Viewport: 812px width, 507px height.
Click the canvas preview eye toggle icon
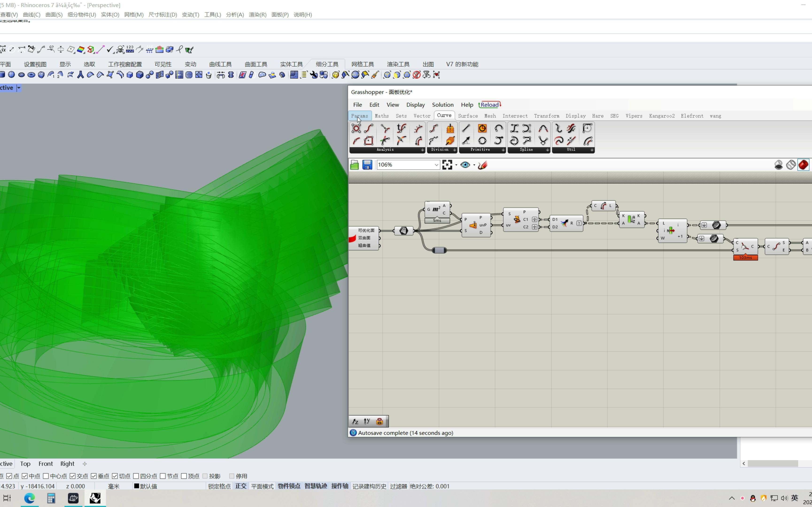pyautogui.click(x=464, y=164)
